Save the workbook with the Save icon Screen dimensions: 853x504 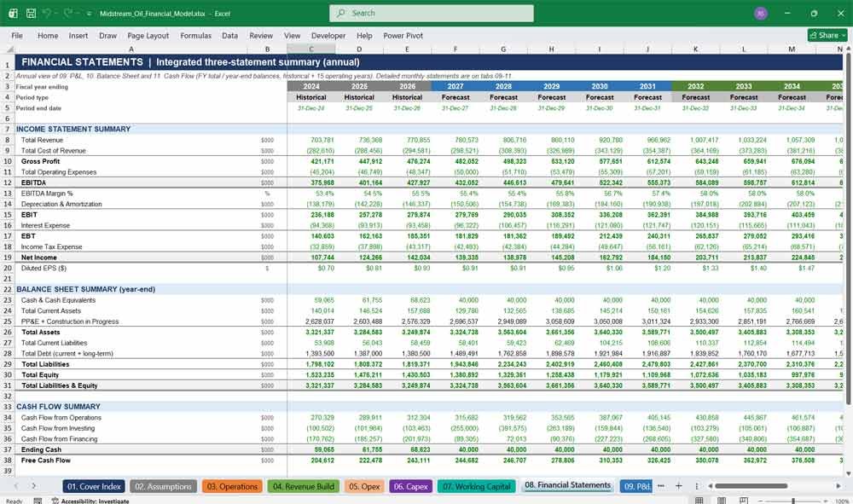pyautogui.click(x=31, y=13)
